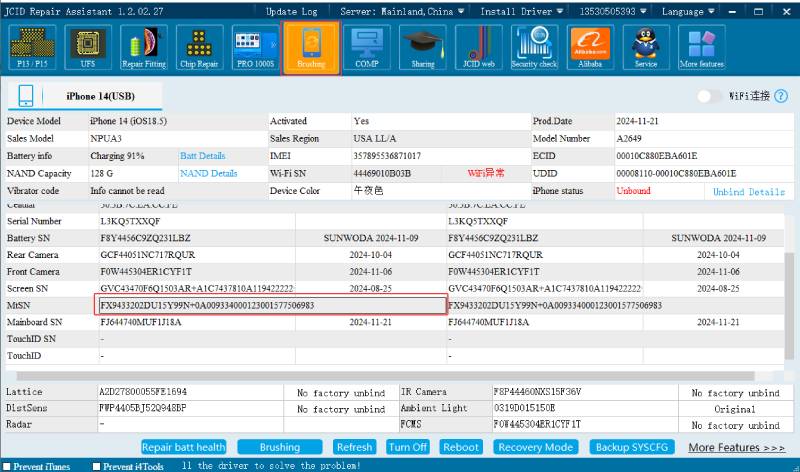Select the Model Number A2649
Screen dimensions: 800x472
629,139
